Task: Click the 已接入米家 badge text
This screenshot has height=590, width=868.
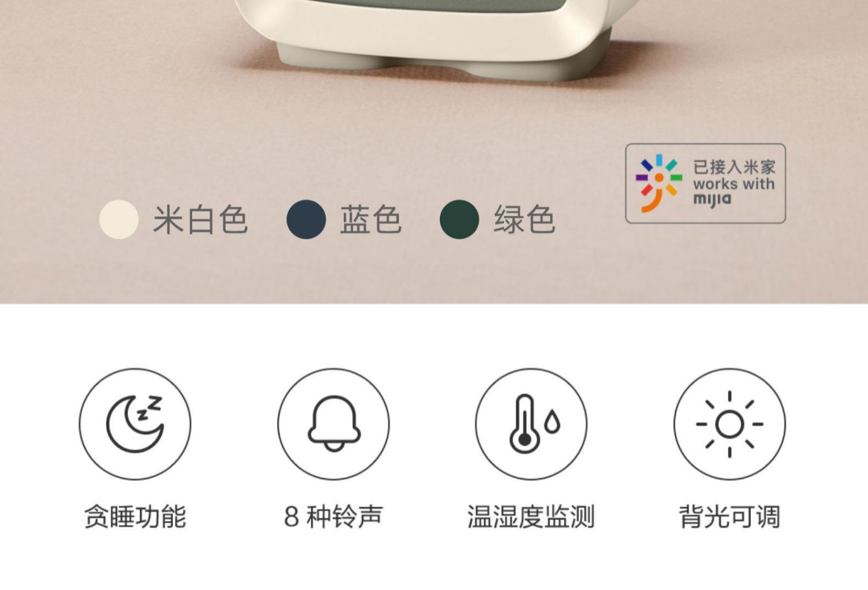Action: [734, 167]
